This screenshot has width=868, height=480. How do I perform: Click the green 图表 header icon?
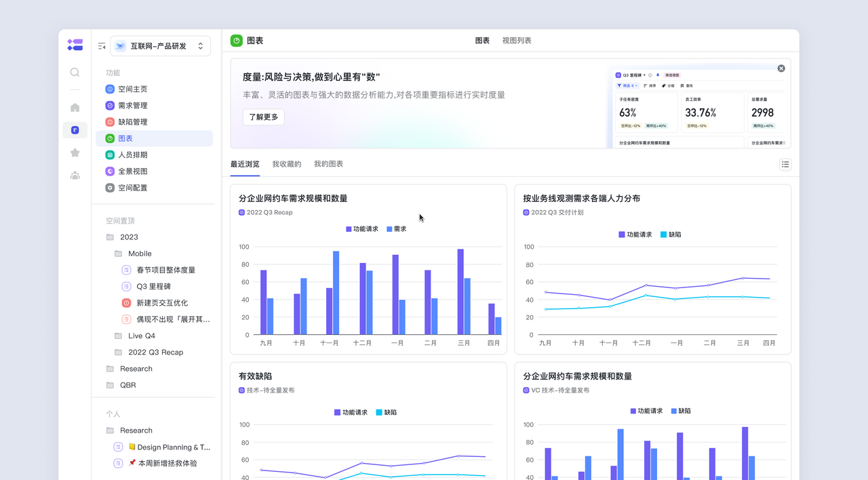tap(237, 41)
